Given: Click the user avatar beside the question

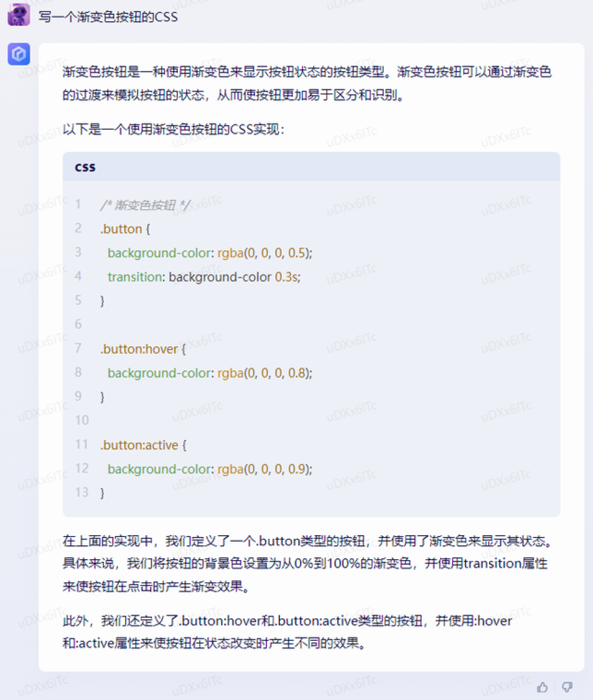Looking at the screenshot, I should 19,15.
